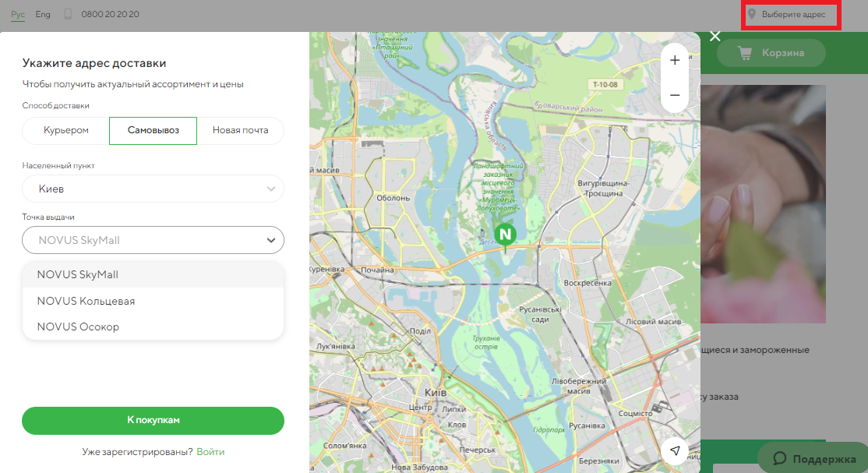Select Курьером delivery method
Screen dimensions: 868x473
coord(66,130)
